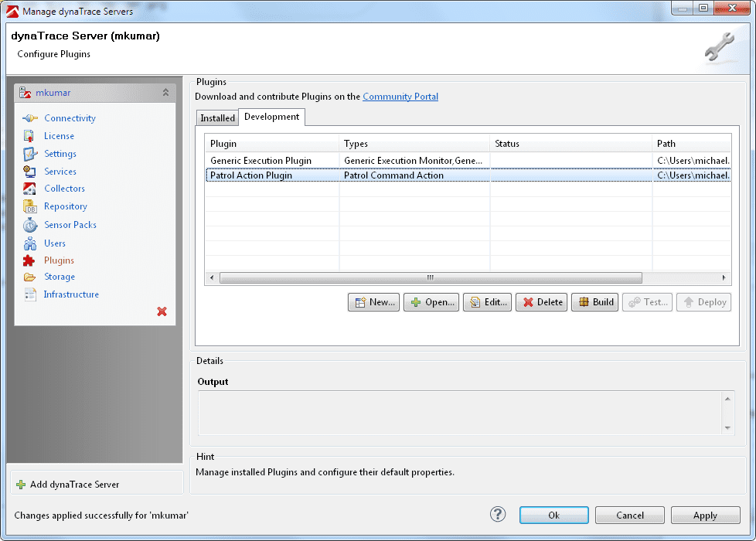Screen dimensions: 756x541
Task: Select the Development tab
Action: click(272, 117)
